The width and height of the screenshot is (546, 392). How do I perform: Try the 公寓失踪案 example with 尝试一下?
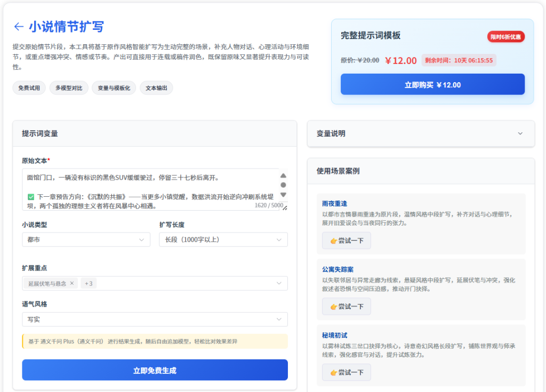tap(346, 307)
